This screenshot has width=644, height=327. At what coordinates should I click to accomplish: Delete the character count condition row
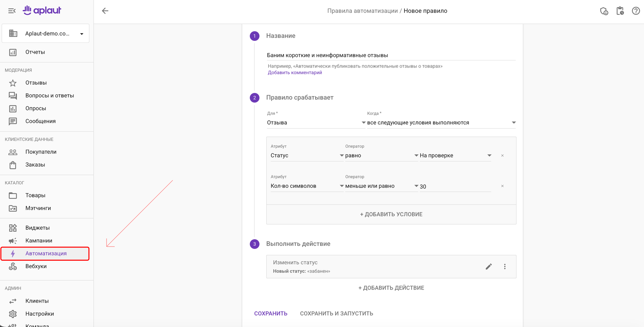coord(502,186)
